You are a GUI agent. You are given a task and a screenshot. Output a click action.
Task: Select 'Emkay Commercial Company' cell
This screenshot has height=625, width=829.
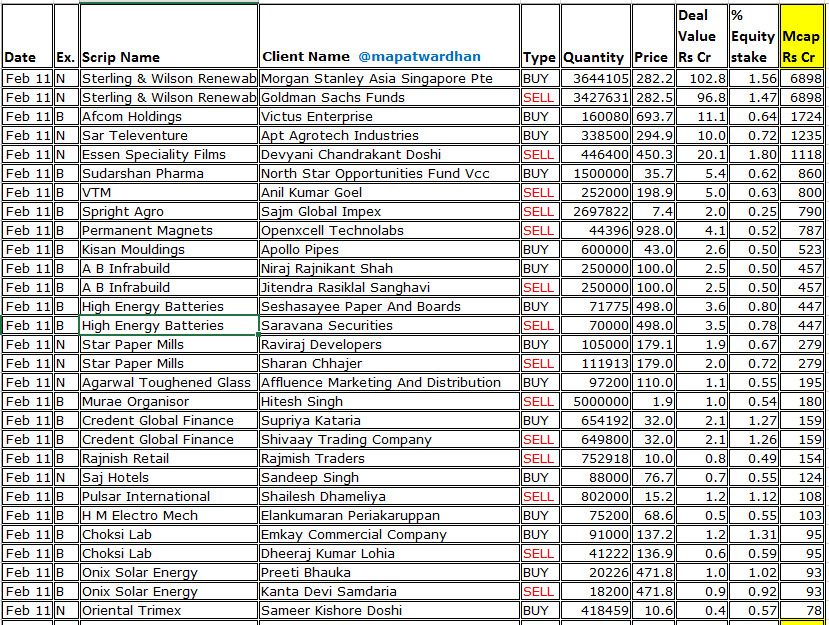(x=390, y=535)
